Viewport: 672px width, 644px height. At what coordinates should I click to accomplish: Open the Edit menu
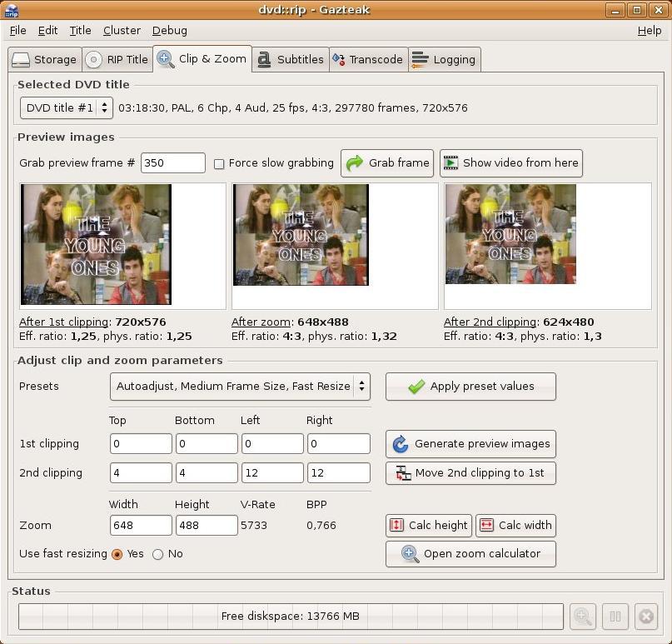(x=47, y=31)
